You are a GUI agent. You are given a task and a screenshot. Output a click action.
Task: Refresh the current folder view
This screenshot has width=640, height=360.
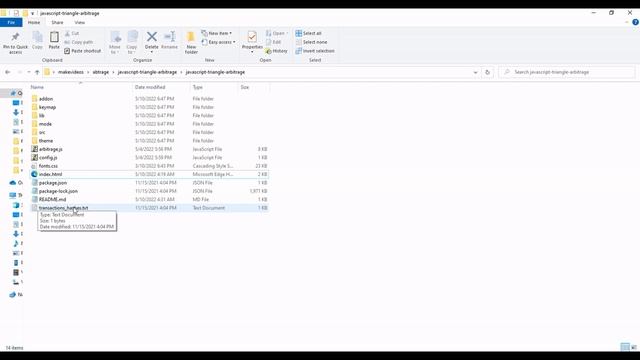coord(487,72)
